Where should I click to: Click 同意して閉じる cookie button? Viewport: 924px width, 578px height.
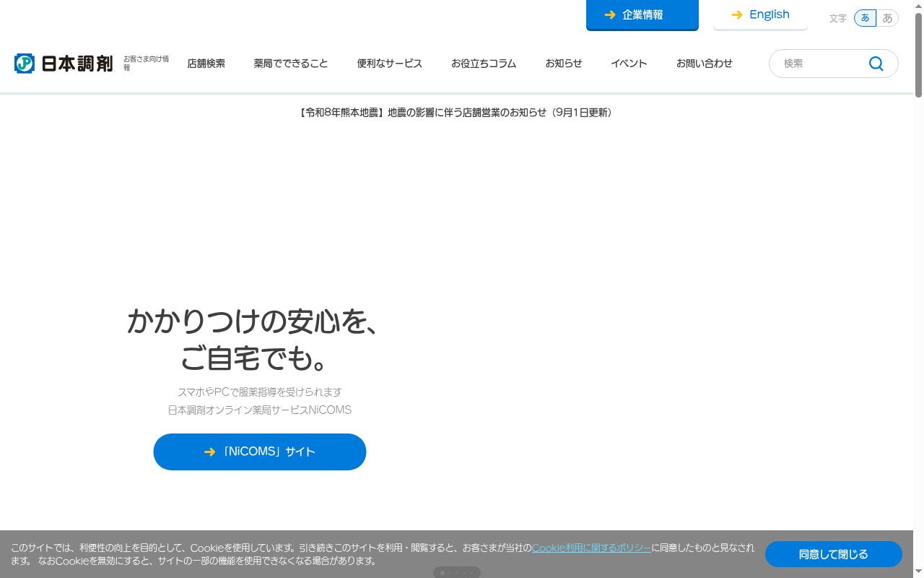[x=834, y=554]
